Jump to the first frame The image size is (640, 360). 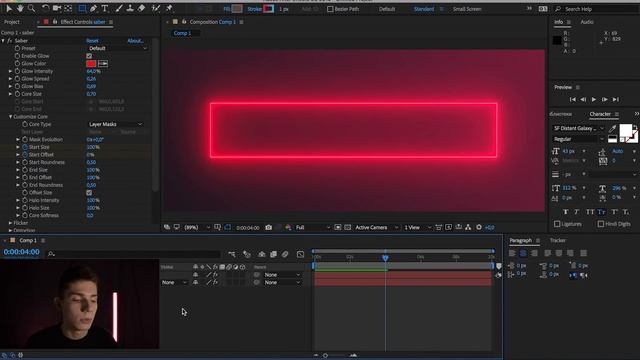(x=572, y=100)
